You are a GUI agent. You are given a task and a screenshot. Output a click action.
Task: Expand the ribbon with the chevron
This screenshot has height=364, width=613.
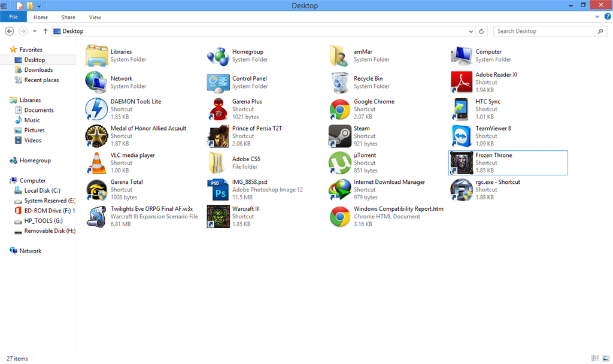(597, 17)
